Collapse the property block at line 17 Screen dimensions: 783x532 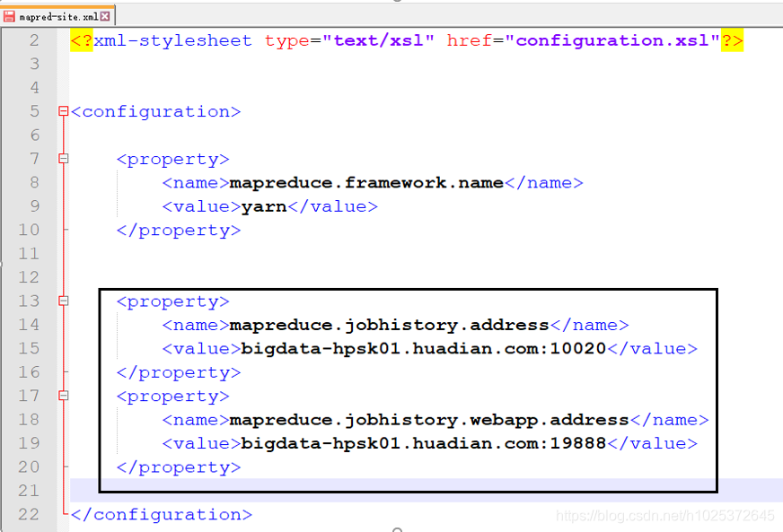coord(63,396)
